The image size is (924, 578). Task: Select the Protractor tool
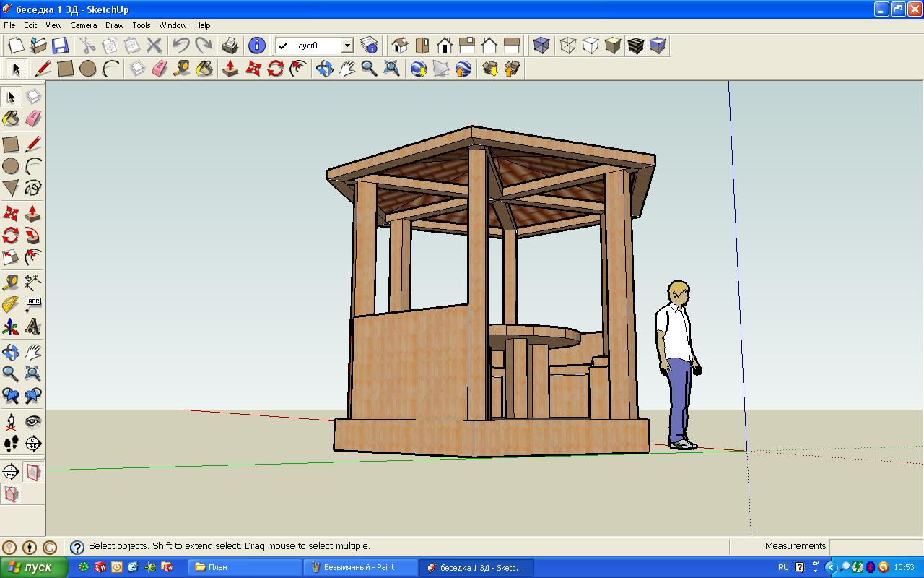coord(11,304)
